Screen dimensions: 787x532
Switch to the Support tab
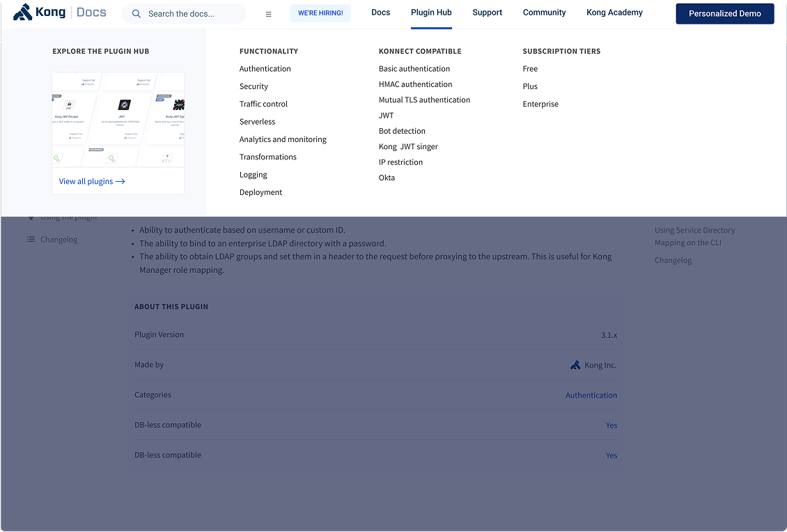[487, 12]
